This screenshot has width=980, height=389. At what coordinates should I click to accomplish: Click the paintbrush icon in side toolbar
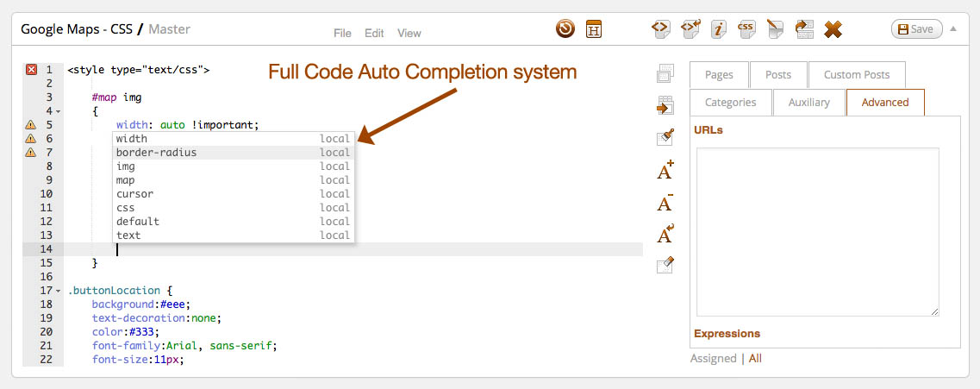665,136
